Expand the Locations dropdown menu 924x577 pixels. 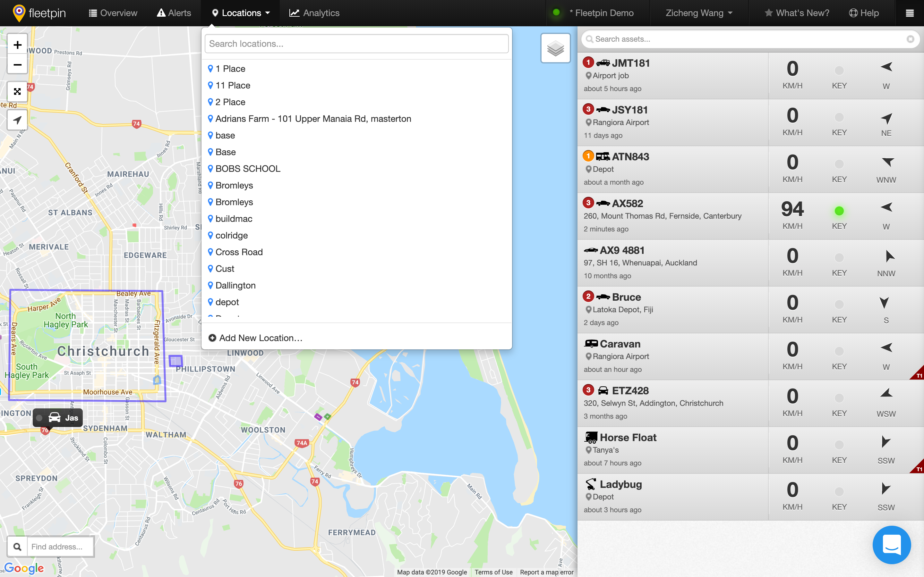click(241, 13)
